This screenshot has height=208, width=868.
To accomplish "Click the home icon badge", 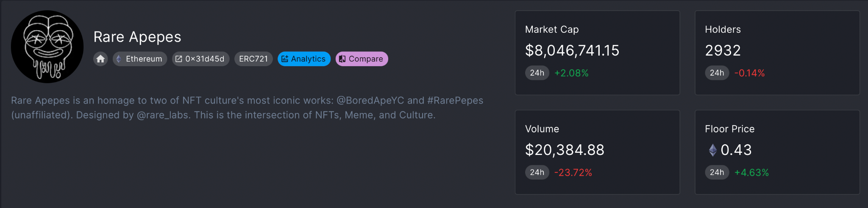I will [x=100, y=59].
